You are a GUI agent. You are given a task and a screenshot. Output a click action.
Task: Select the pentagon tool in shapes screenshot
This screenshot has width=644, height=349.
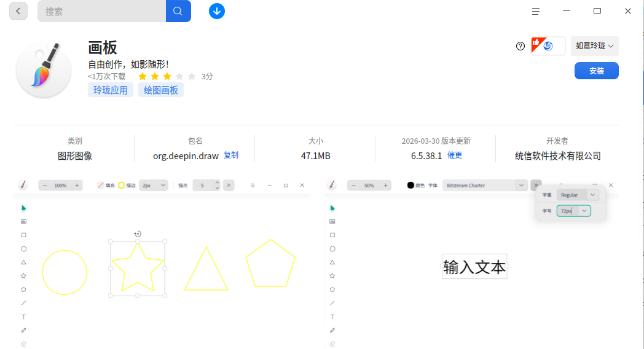click(23, 289)
